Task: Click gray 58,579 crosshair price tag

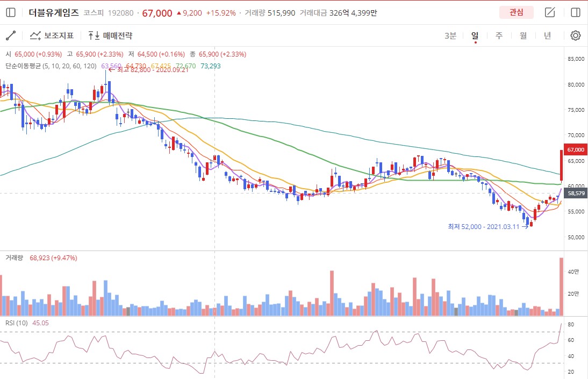Action: tap(575, 193)
